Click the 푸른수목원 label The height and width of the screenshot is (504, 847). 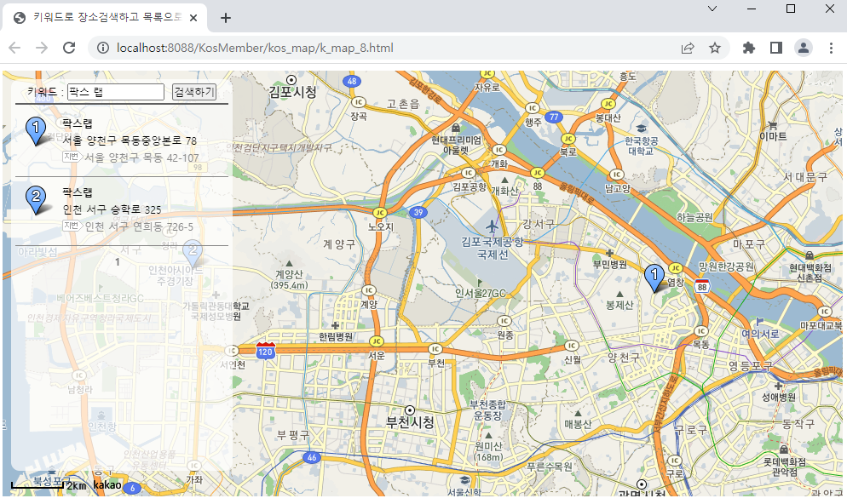coord(550,467)
